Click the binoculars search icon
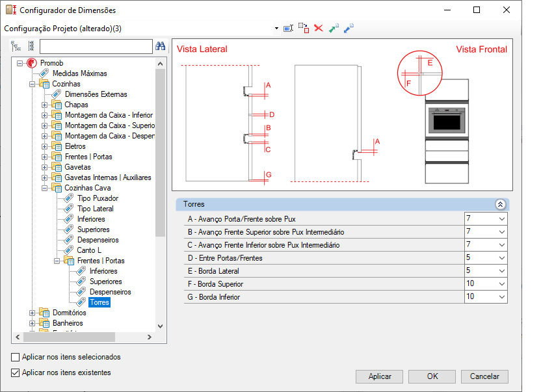 pos(161,46)
